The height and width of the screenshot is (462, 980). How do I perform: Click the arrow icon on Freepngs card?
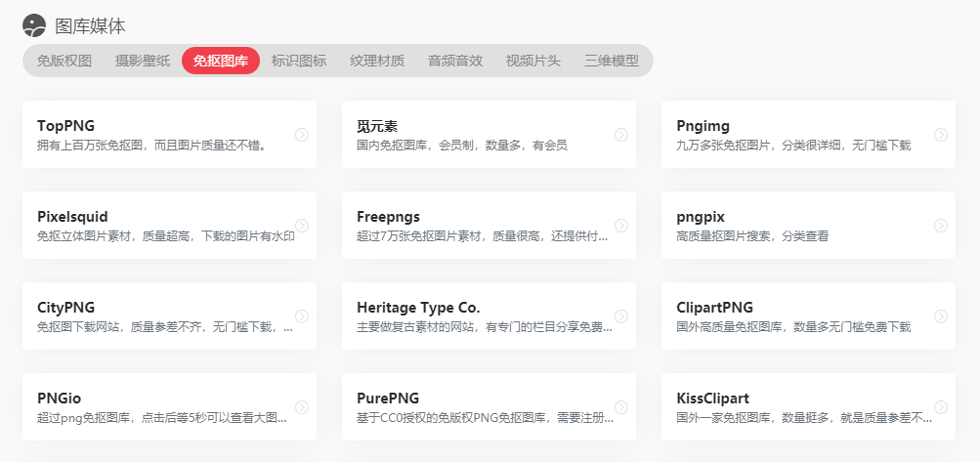(621, 225)
